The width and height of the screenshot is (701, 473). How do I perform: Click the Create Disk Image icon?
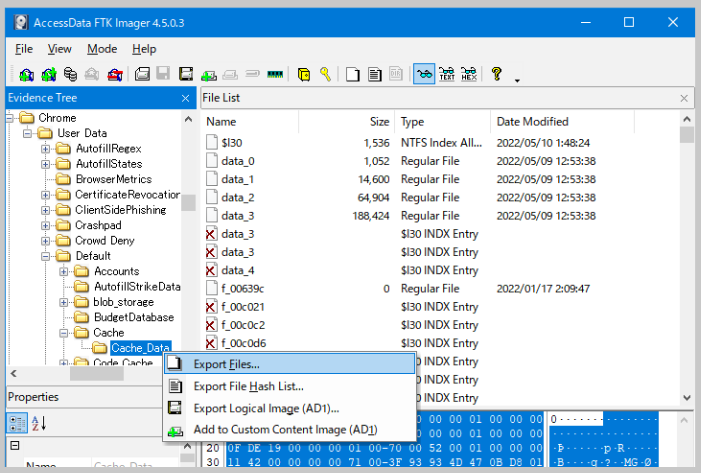[x=142, y=74]
